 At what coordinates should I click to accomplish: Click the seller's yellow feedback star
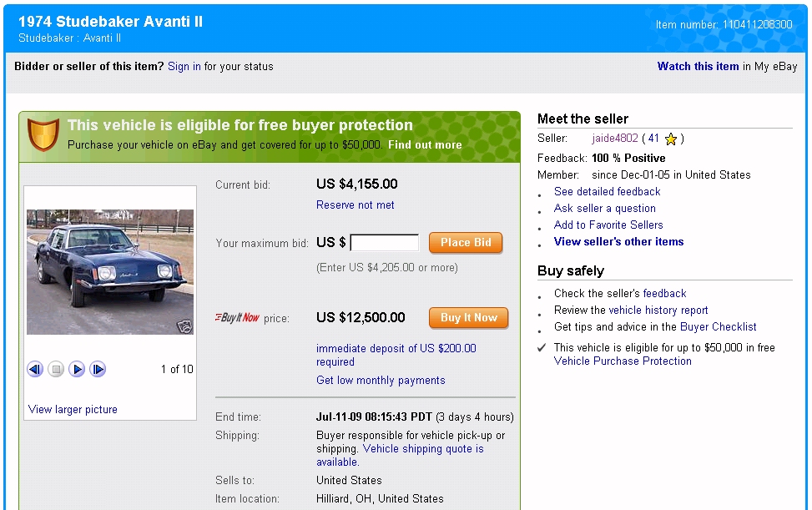tap(671, 139)
